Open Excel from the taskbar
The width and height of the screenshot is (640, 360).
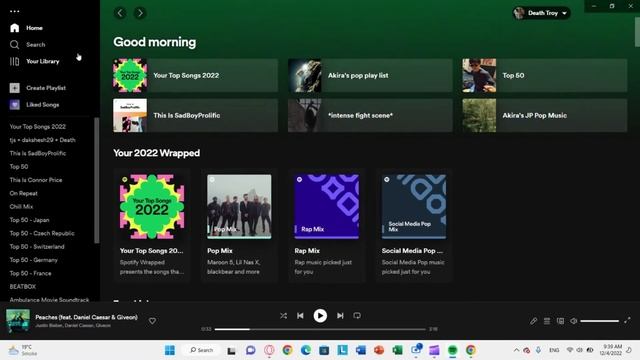pos(397,350)
